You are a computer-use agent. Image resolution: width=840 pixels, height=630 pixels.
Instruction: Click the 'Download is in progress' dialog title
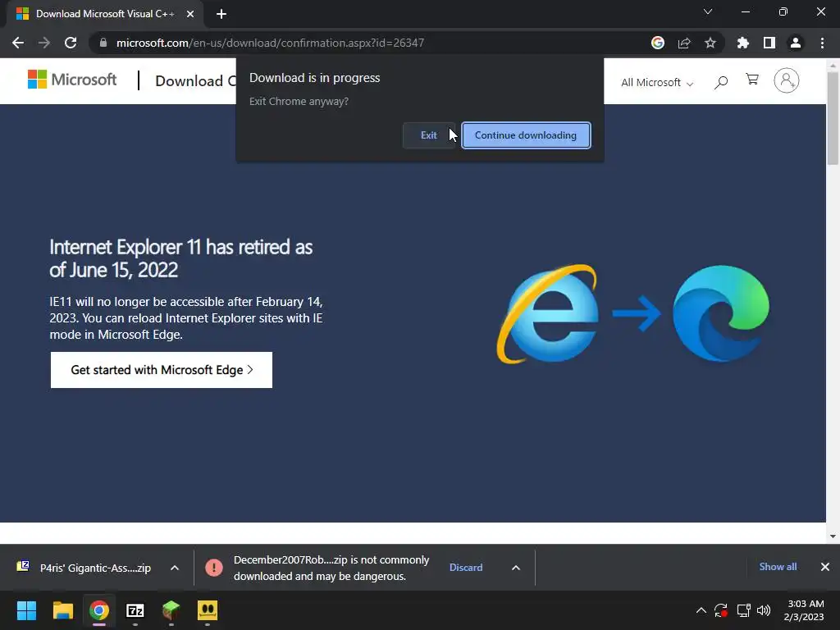[x=314, y=78]
